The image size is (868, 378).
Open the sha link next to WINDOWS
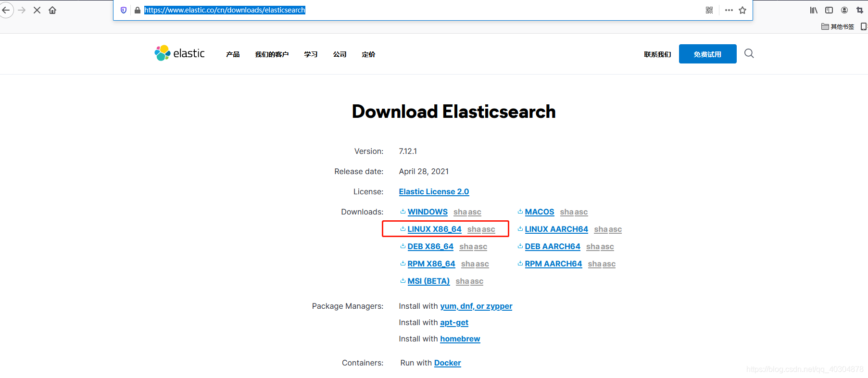(460, 212)
